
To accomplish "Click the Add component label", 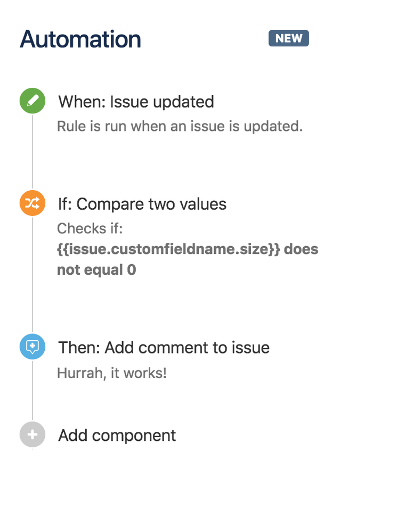I will click(116, 435).
